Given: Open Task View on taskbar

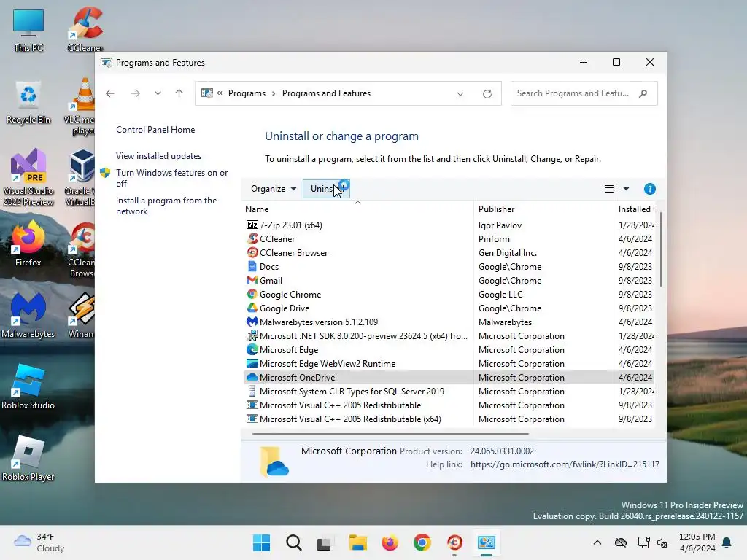Looking at the screenshot, I should (324, 542).
